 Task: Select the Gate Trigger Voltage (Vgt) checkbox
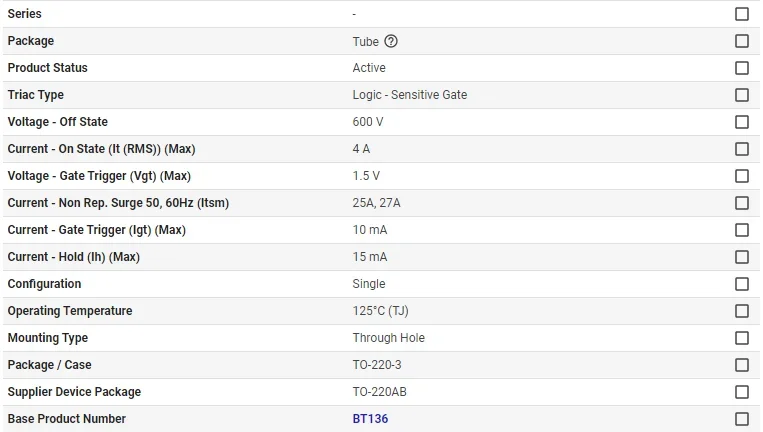[x=742, y=176]
